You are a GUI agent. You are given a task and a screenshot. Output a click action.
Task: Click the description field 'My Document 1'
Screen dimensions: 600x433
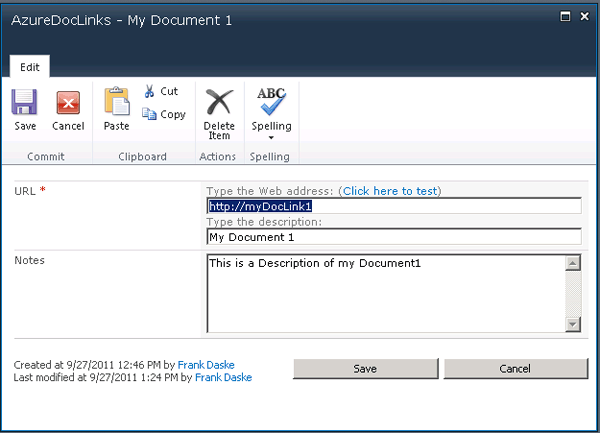tap(393, 237)
